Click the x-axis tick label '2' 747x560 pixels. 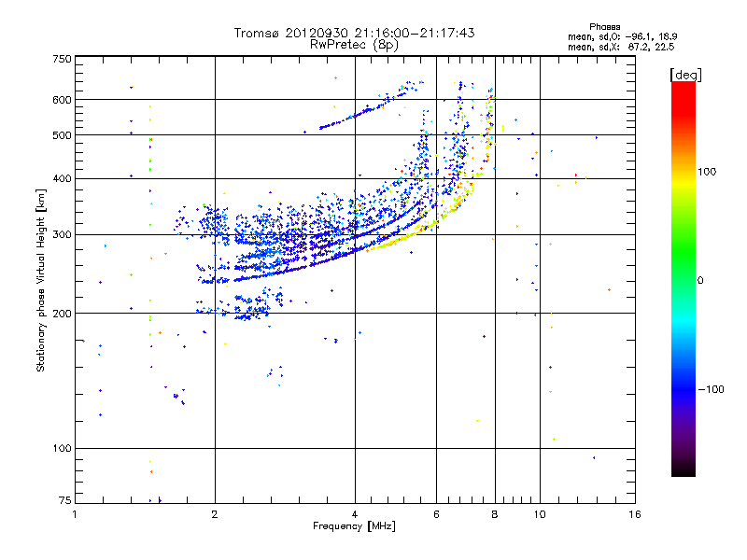click(x=215, y=514)
